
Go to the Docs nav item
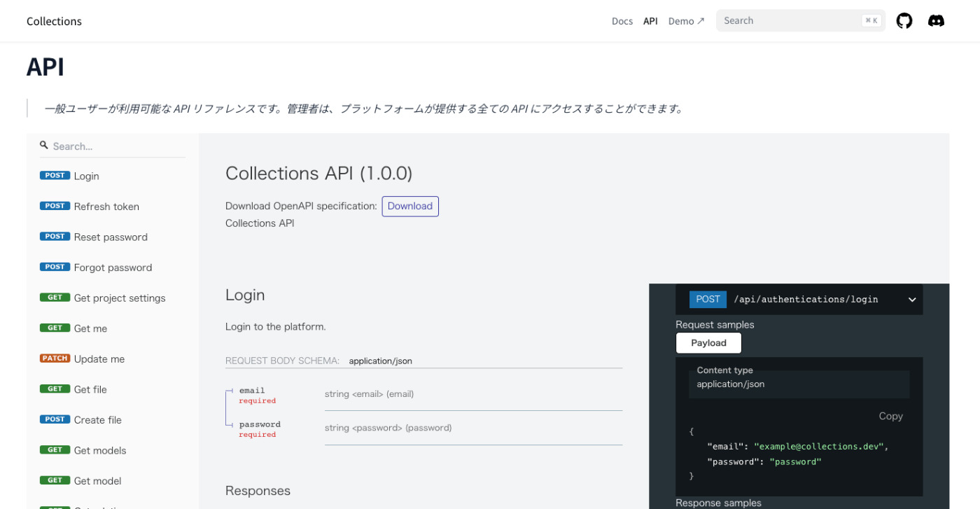click(x=622, y=21)
